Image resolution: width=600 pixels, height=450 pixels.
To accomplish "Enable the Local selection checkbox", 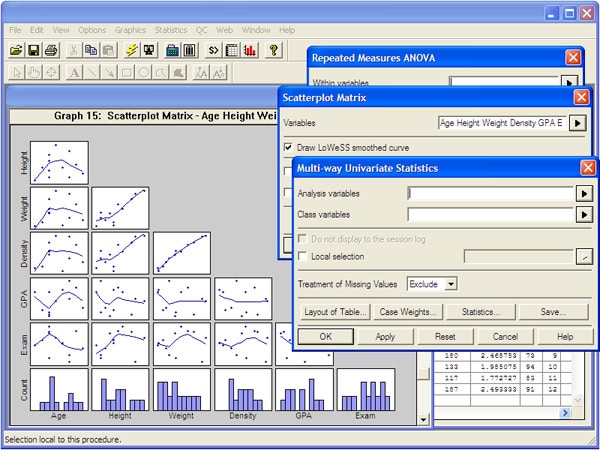I will tap(289, 257).
